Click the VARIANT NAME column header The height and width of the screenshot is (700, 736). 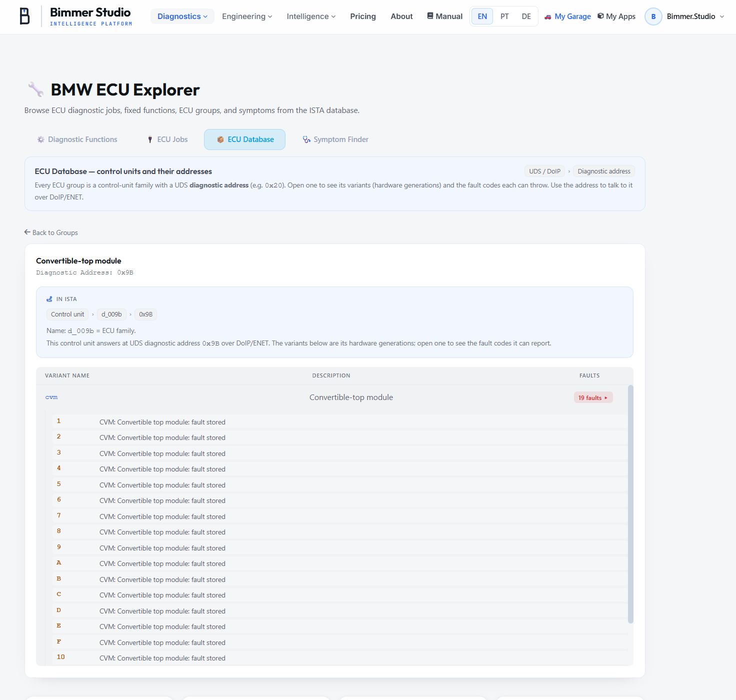67,375
